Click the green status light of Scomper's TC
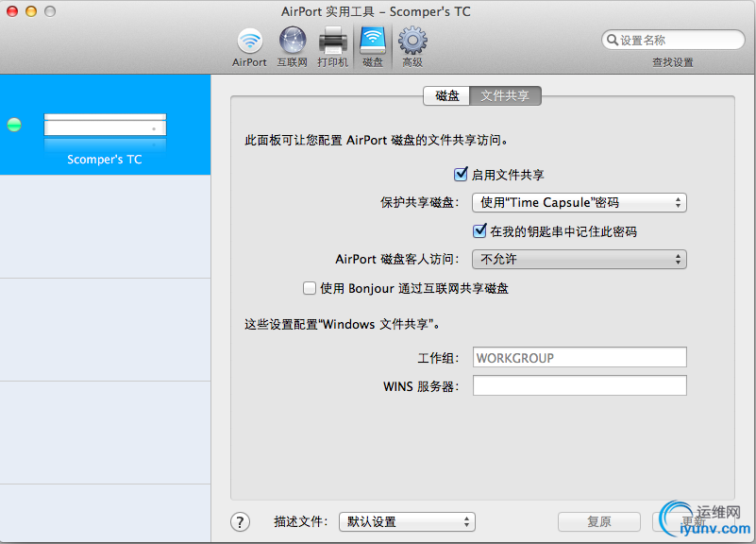Screen dimensions: 756x544 (14, 125)
